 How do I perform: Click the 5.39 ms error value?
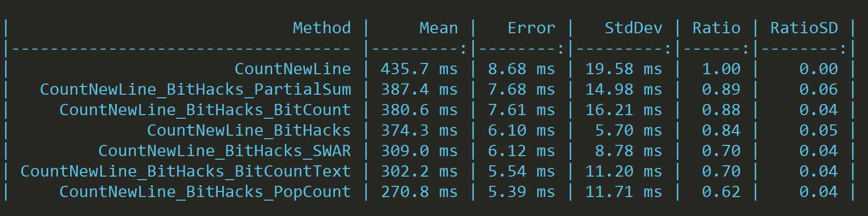click(521, 192)
